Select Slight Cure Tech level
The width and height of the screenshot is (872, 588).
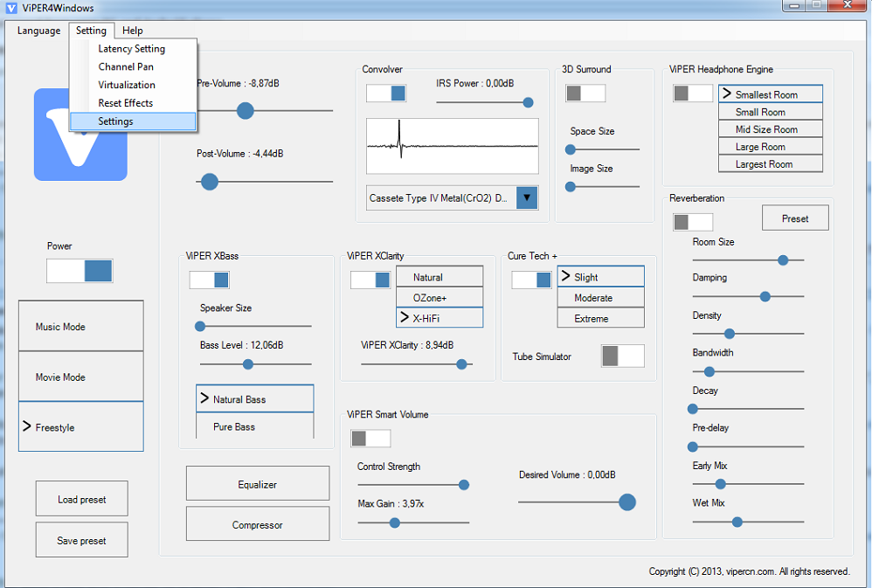coord(600,276)
